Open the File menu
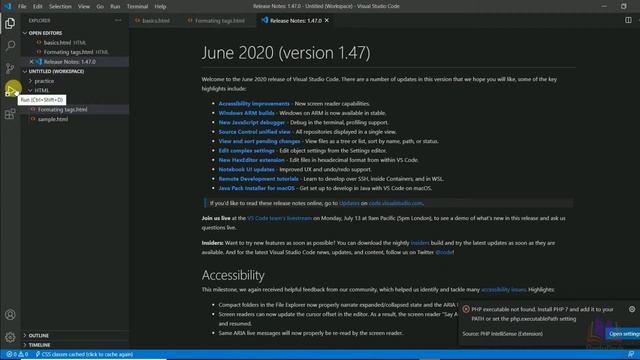 22,7
